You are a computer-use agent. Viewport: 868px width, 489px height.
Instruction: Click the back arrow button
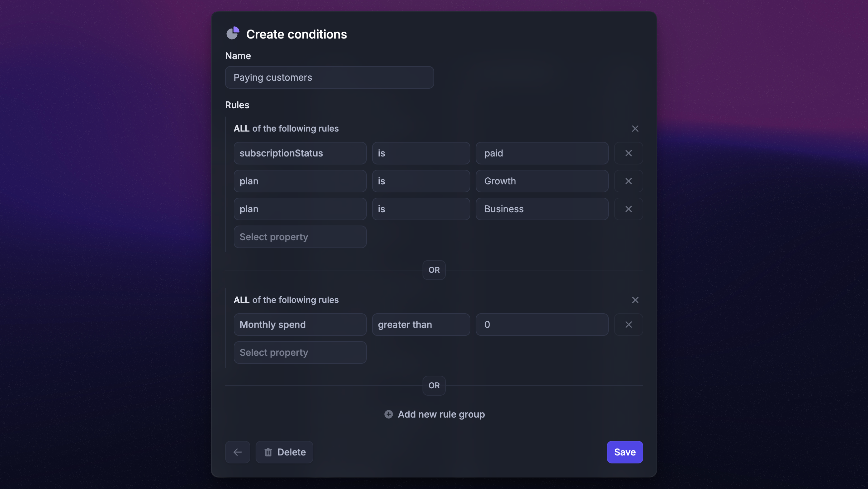pyautogui.click(x=238, y=452)
